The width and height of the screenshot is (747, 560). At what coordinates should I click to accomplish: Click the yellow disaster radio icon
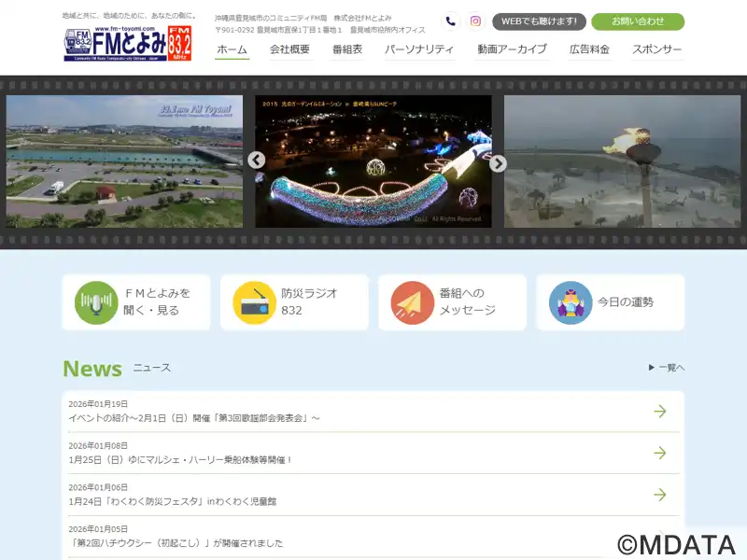[254, 302]
